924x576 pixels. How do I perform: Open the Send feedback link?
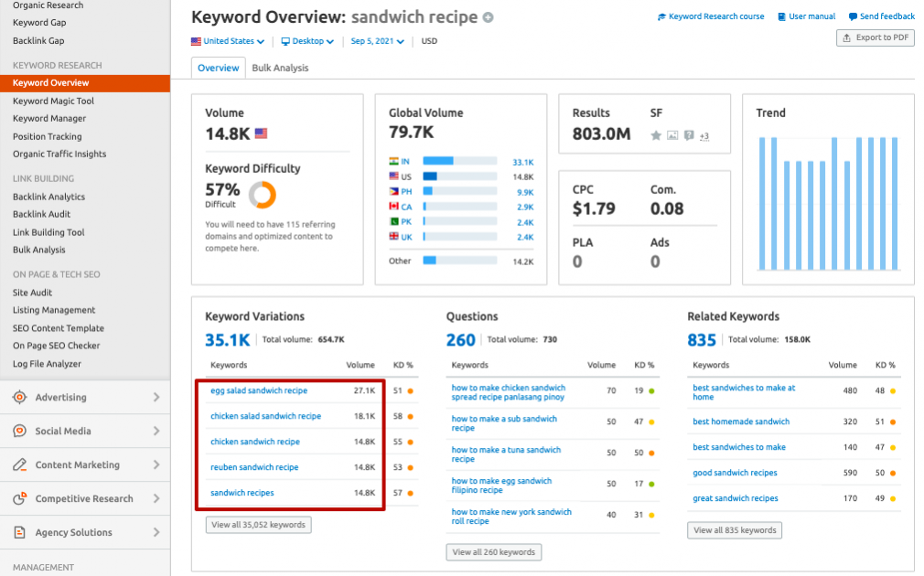point(882,16)
